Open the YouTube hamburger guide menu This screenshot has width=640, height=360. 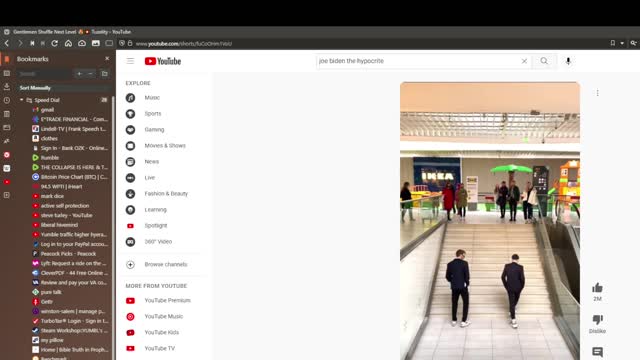pos(130,61)
